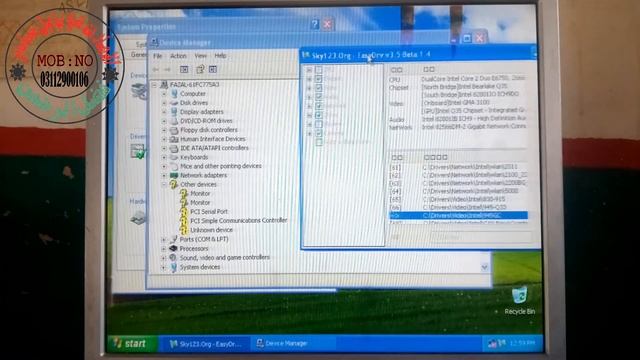640x360 pixels.
Task: Expand the DVD/CD-ROM drives node
Action: [x=164, y=121]
